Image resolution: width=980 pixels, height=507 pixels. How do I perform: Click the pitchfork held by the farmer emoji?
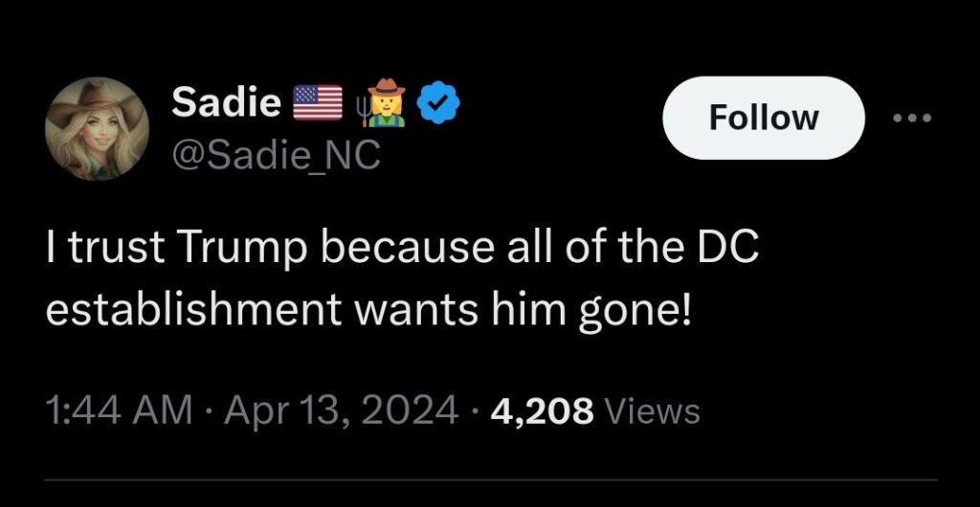coord(361,111)
